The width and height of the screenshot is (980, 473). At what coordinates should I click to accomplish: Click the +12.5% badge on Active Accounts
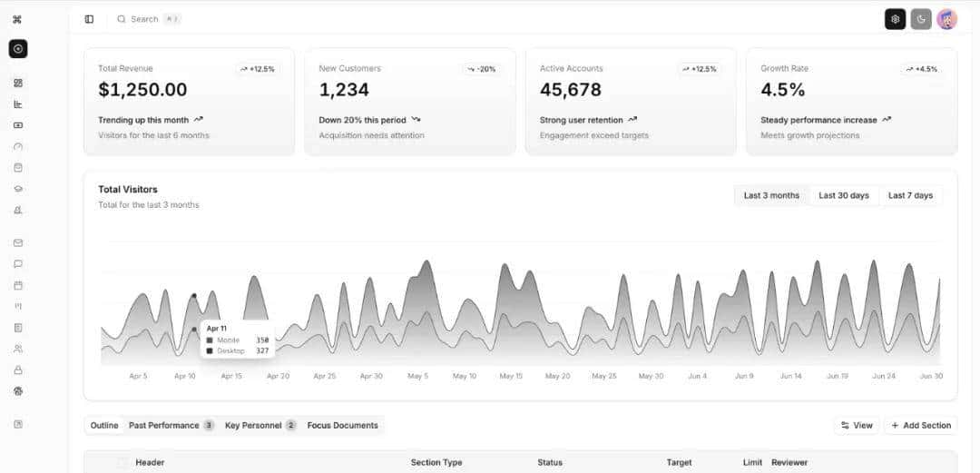(700, 69)
